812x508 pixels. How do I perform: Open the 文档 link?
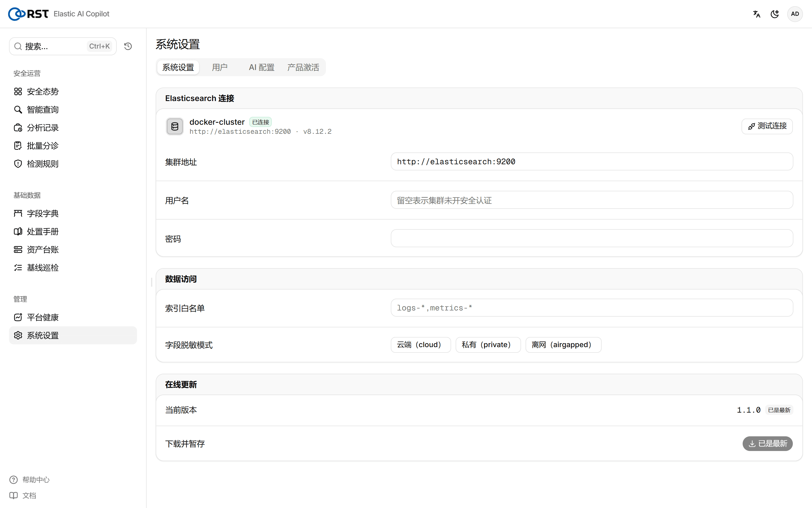point(23,495)
